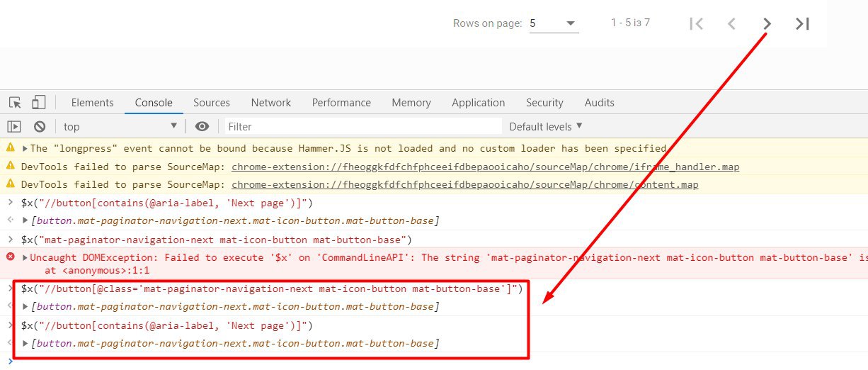Expand the Uncaught DOMException error
The width and height of the screenshot is (868, 370).
25,257
